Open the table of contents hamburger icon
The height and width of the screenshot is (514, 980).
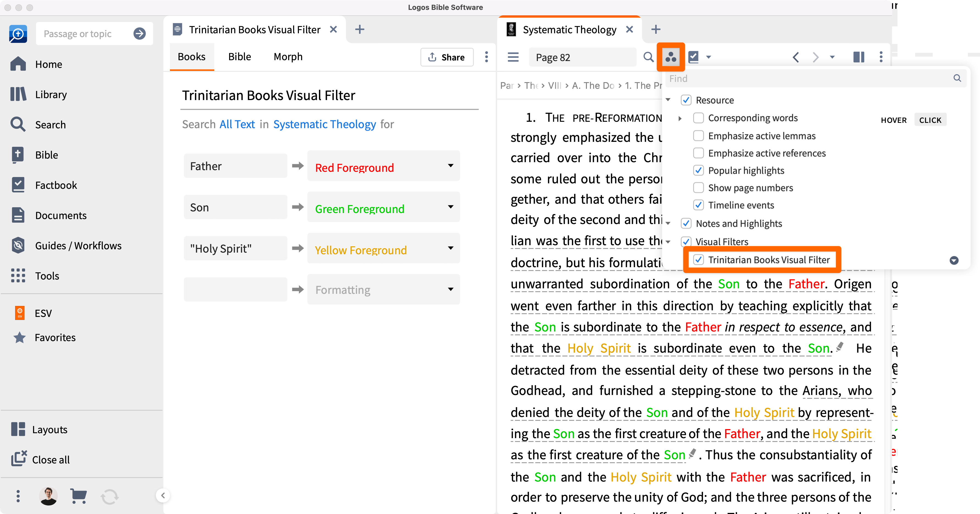click(513, 57)
